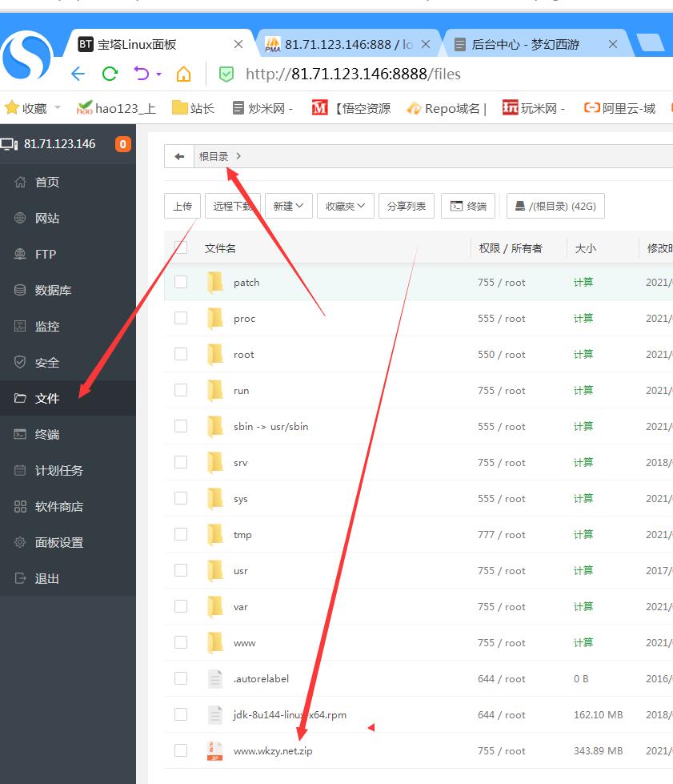
Task: Select the www.wkzy.net.zip checkbox
Action: (x=181, y=750)
